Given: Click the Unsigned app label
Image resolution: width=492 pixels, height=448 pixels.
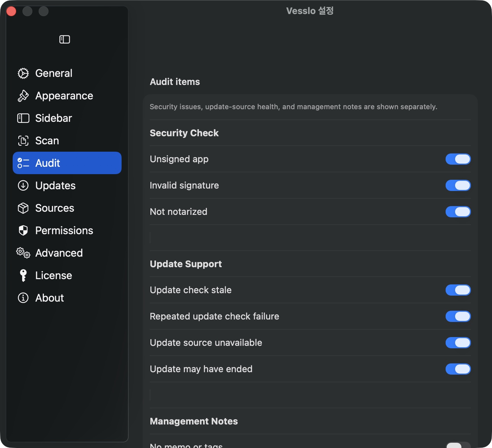Looking at the screenshot, I should (x=179, y=159).
